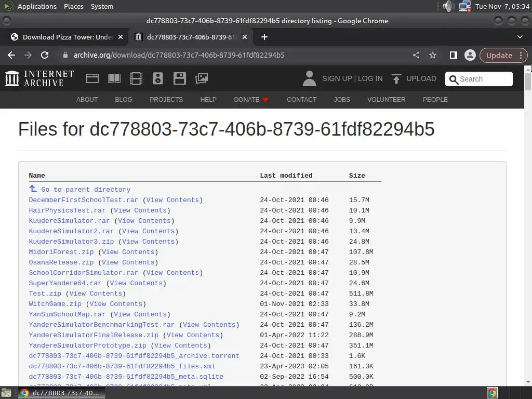Download YandereSimulatorPrototype.zip file
The width and height of the screenshot is (532, 399).
pos(87,345)
